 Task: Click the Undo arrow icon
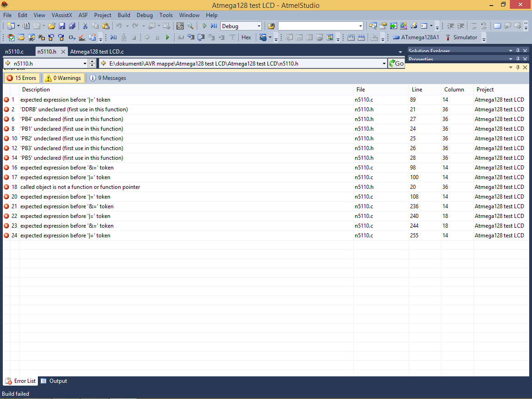[x=119, y=26]
